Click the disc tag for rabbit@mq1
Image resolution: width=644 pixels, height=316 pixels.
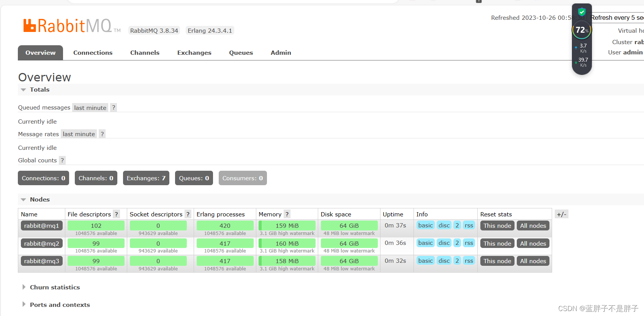coord(444,225)
